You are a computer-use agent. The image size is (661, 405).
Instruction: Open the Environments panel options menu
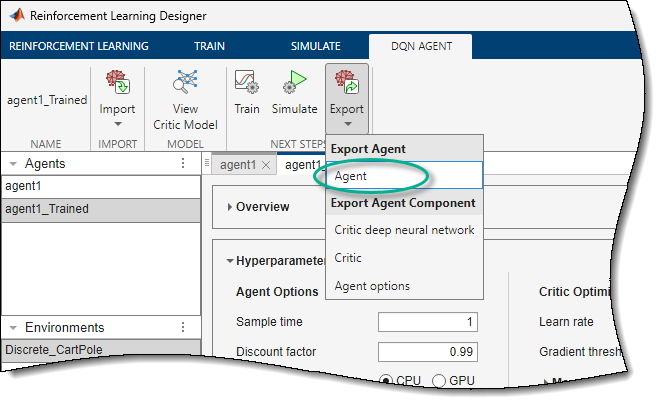pos(183,327)
